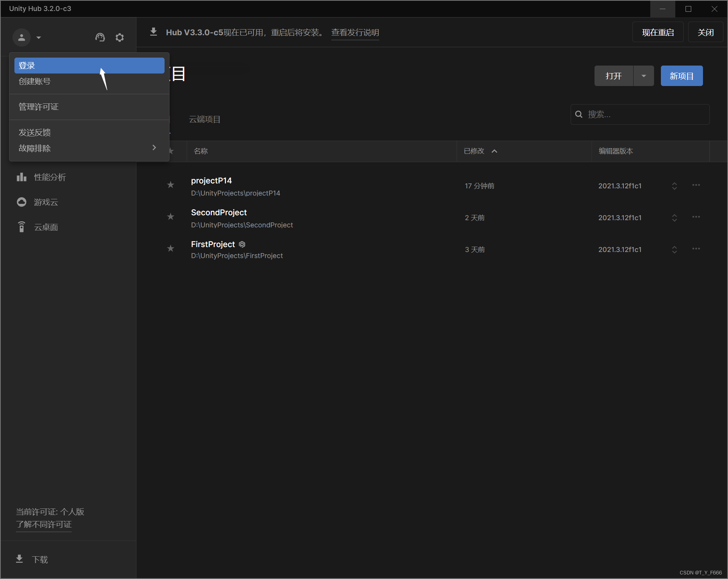The image size is (728, 579).
Task: Open 管理许可证 menu entry
Action: 89,107
